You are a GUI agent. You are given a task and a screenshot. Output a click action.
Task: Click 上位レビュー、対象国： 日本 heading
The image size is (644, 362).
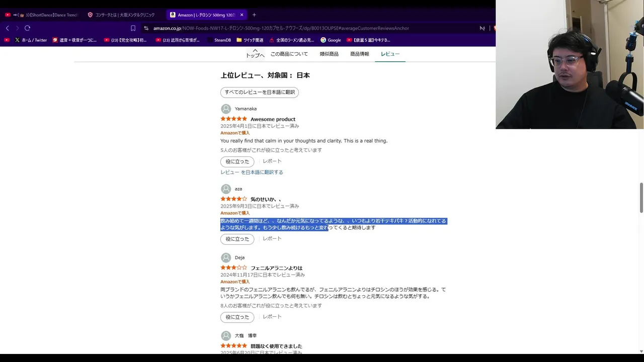pyautogui.click(x=265, y=75)
